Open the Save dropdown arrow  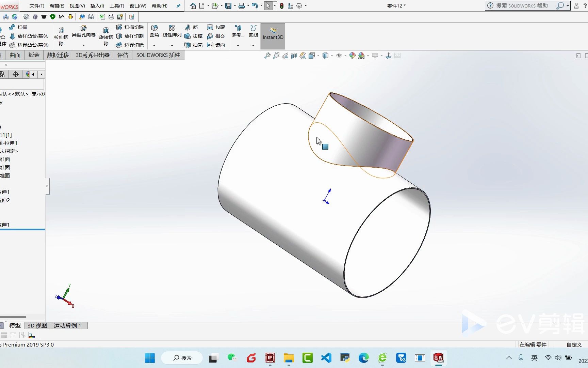point(235,6)
